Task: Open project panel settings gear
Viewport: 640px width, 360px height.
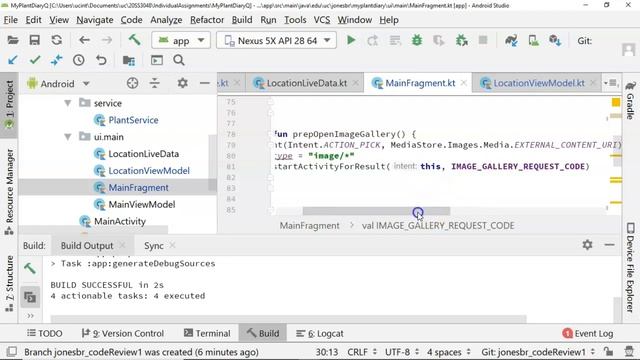Action: (182, 83)
